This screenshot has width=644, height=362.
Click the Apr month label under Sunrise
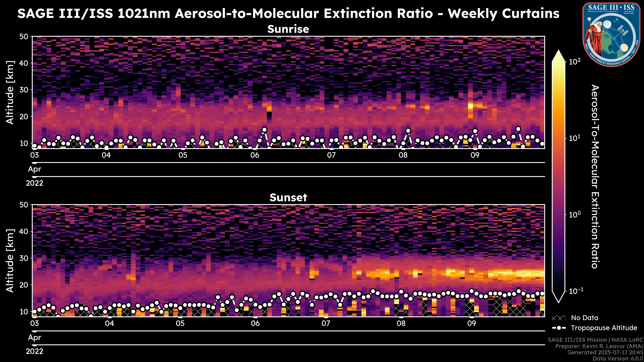[35, 169]
